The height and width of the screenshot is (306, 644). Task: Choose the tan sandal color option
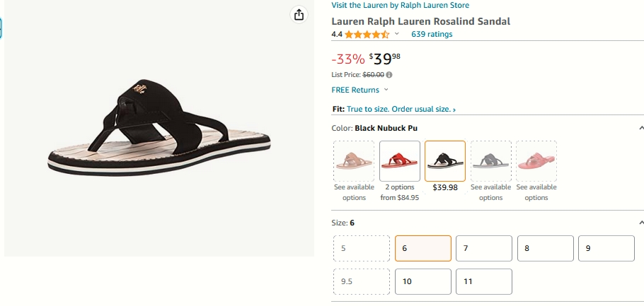[354, 161]
